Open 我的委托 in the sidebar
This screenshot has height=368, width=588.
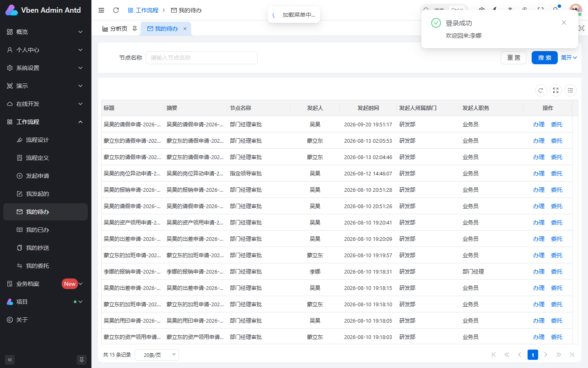point(46,266)
